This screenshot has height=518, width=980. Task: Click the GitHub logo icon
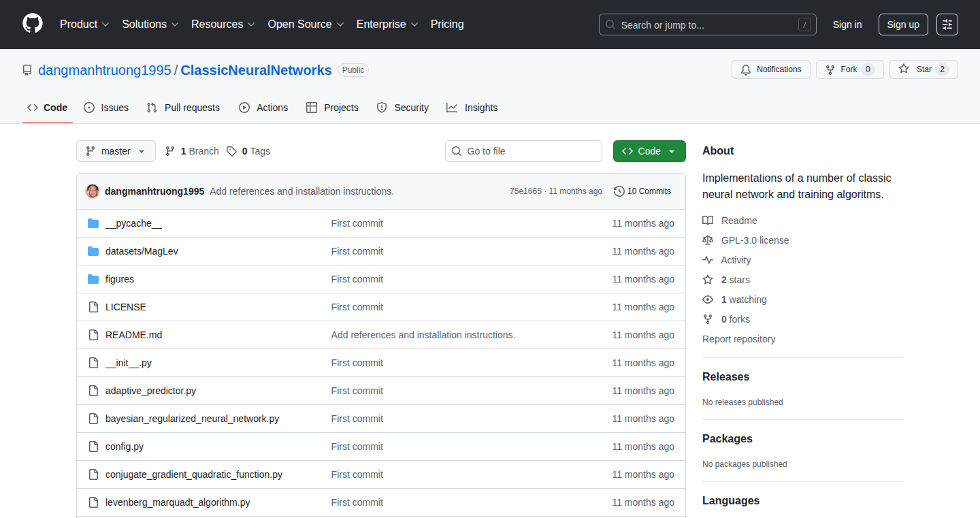[33, 24]
